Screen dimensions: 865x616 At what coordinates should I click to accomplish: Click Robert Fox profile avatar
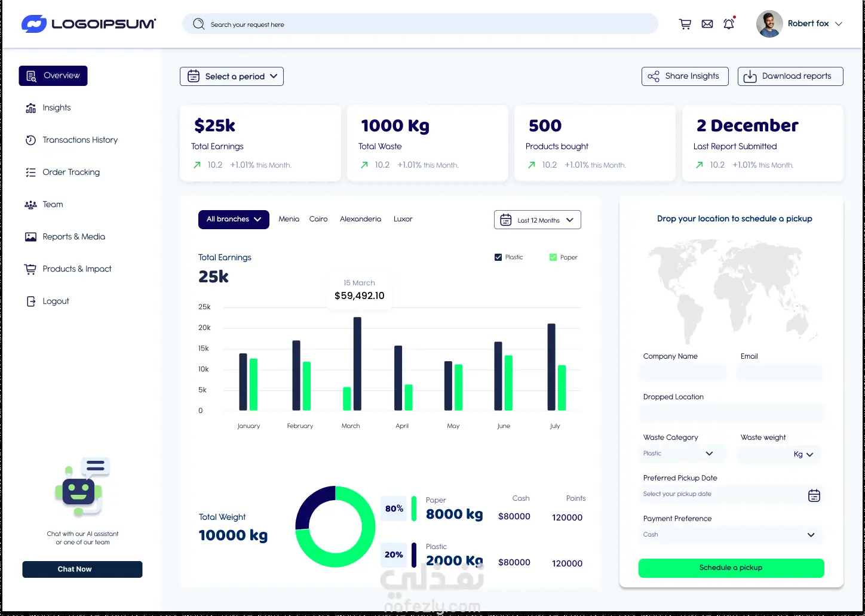tap(769, 24)
